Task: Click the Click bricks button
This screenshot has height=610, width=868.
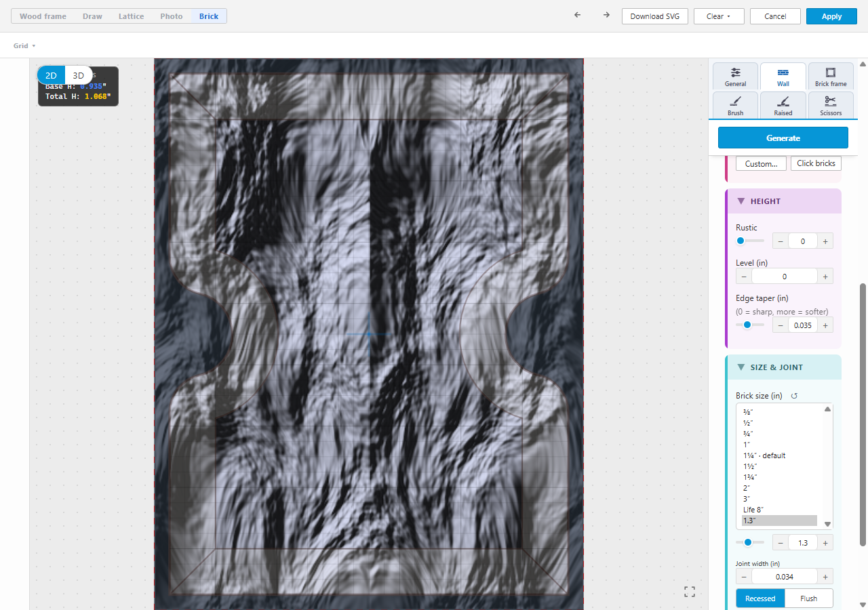Action: (816, 163)
